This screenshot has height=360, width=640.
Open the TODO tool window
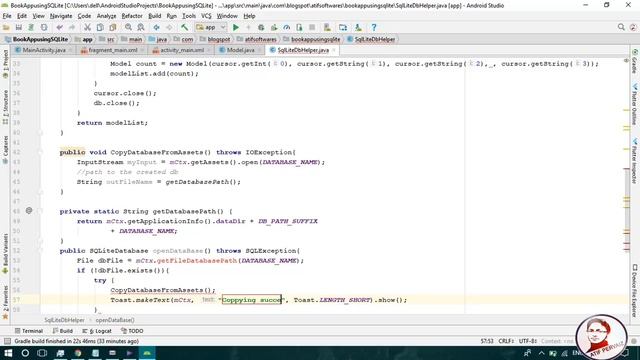tap(132, 331)
